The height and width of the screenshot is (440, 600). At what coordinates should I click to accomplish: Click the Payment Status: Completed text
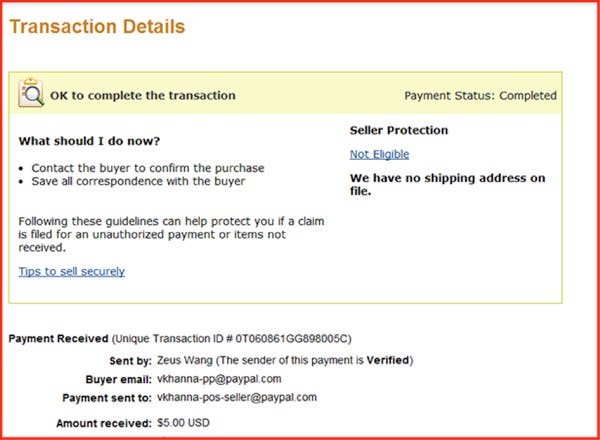click(480, 96)
